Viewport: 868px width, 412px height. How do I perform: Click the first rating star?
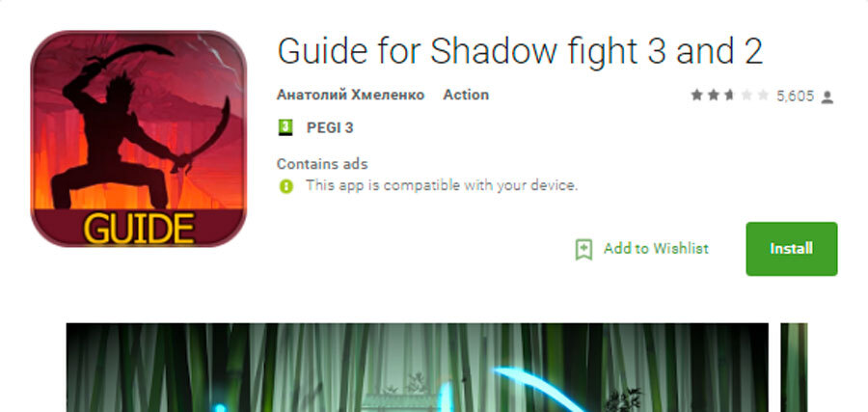[695, 96]
